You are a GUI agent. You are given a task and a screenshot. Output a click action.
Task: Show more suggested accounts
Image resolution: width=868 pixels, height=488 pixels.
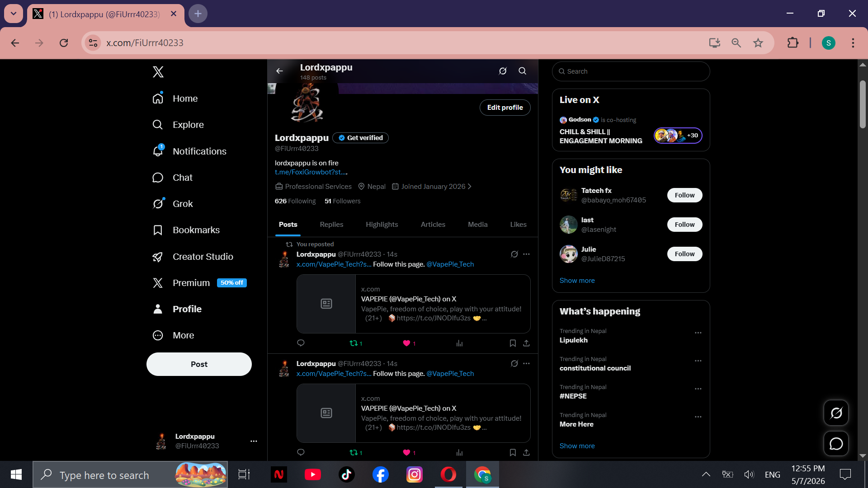point(577,281)
